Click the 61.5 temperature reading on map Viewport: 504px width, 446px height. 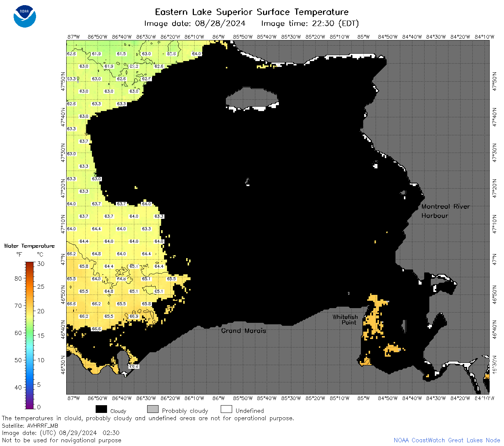[121, 54]
